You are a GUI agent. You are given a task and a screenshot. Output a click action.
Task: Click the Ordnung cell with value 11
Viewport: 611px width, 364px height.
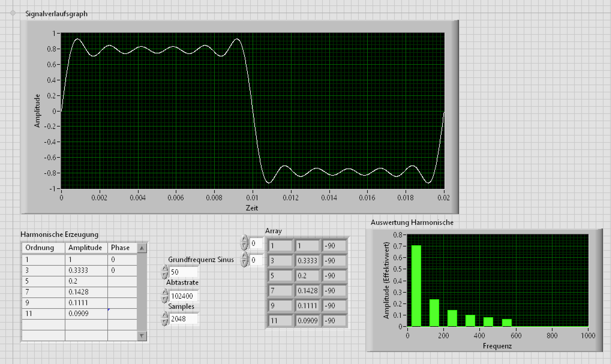[x=43, y=314]
